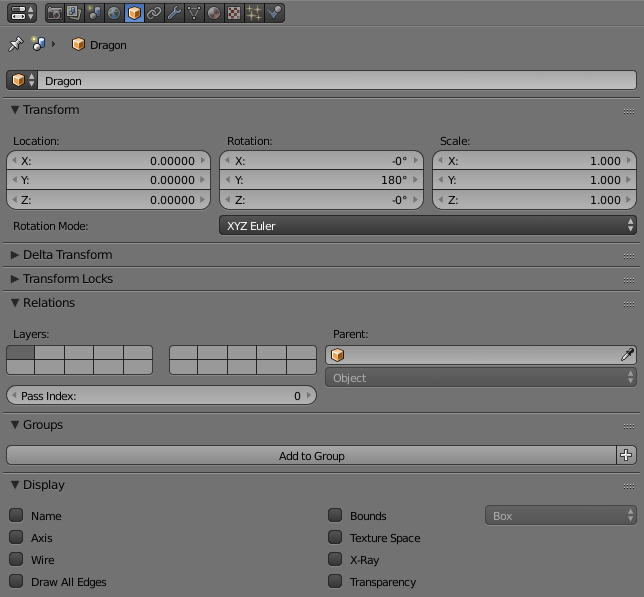Open object browse selector beside name field
644x597 pixels.
pos(22,80)
